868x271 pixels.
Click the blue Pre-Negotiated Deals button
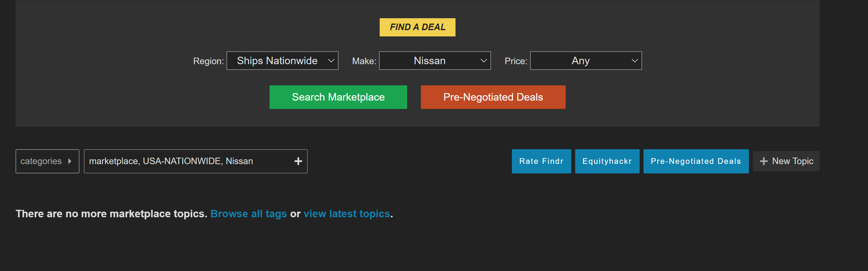(696, 161)
